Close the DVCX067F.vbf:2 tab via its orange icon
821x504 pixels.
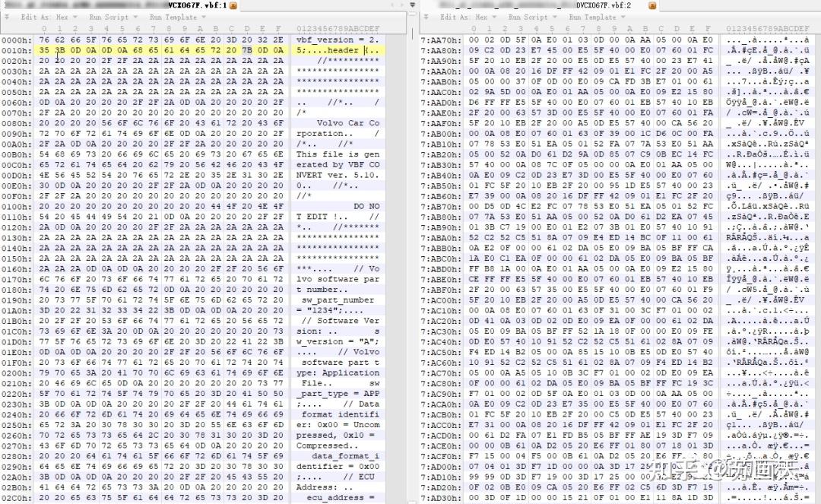pos(652,6)
